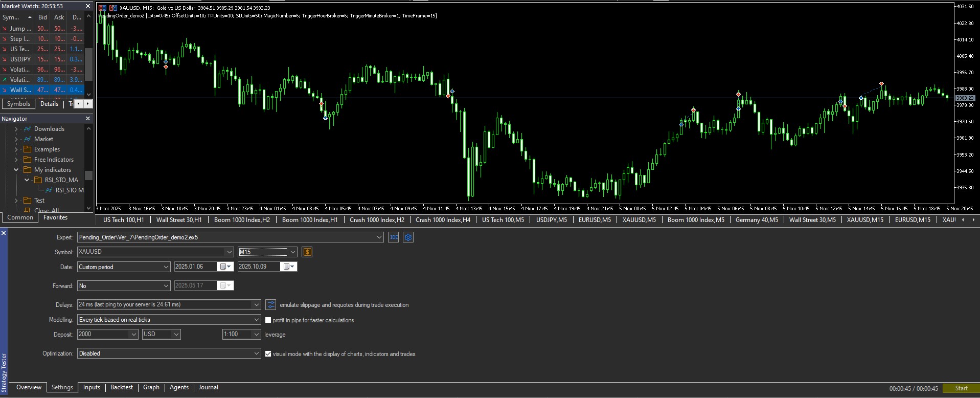Click the down arrow icon beside Wall S...

tap(5, 90)
